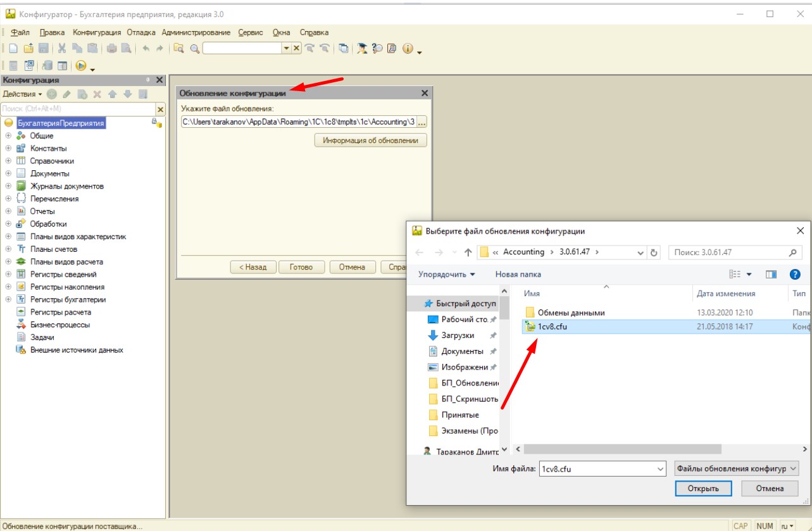Open the address bar path history dropdown
812x531 pixels.
[640, 252]
